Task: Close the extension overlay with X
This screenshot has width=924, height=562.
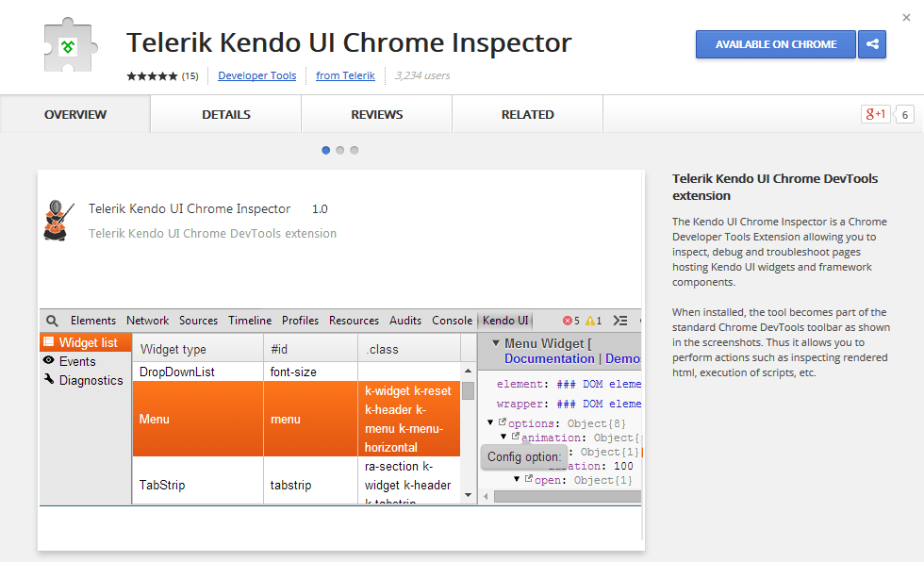Action: (x=907, y=17)
